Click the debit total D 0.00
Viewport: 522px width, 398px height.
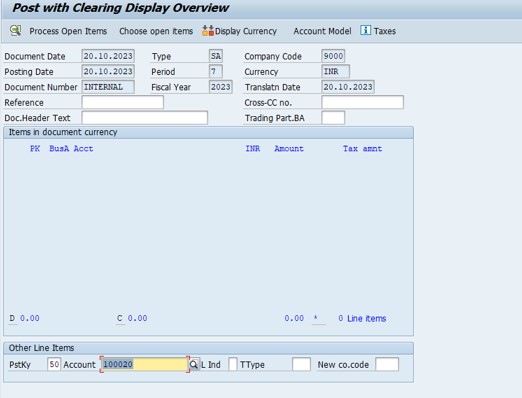point(25,318)
